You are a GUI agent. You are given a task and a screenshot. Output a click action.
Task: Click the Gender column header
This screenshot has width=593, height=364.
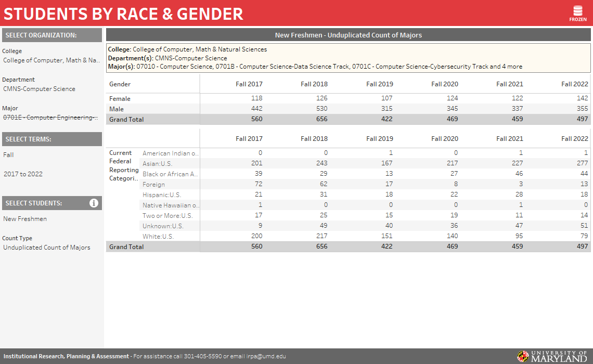pyautogui.click(x=120, y=84)
